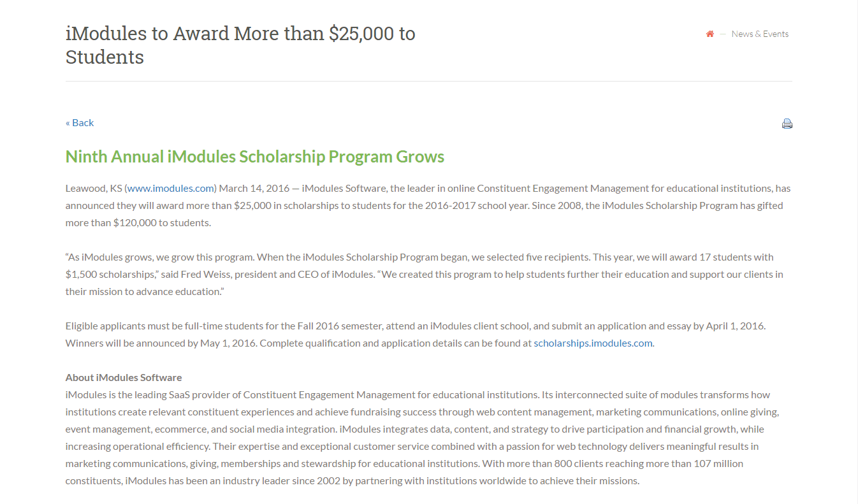Click the SaaS provider description paragraph
The height and width of the screenshot is (504, 858).
pos(422,438)
